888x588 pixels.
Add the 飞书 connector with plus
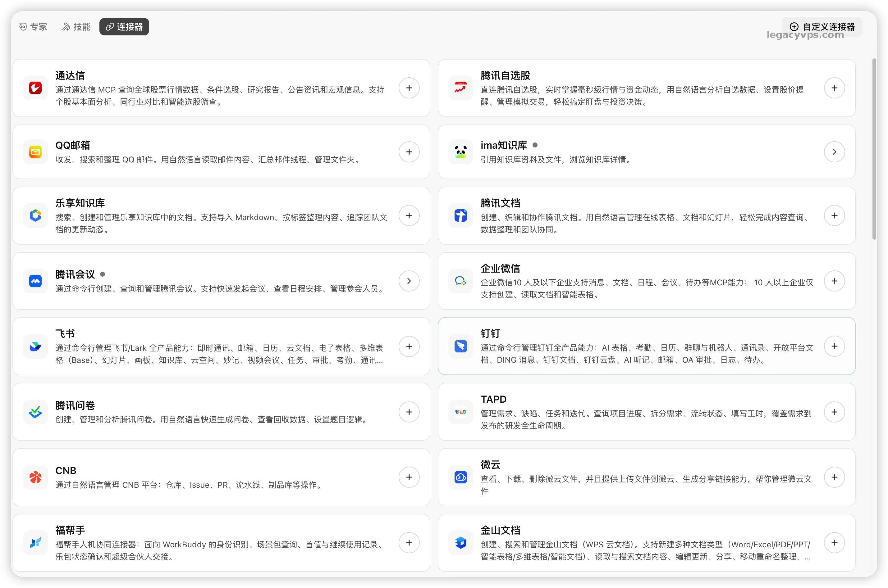(409, 346)
